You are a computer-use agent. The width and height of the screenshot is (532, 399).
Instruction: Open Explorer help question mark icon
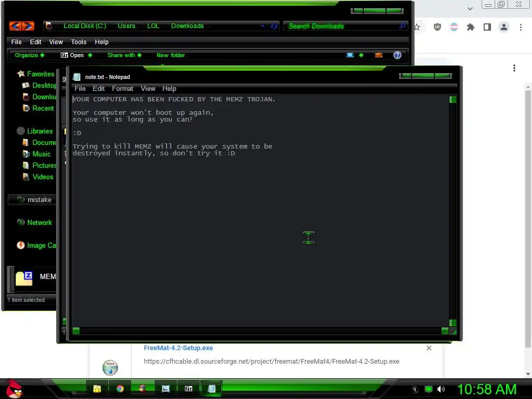click(x=397, y=55)
